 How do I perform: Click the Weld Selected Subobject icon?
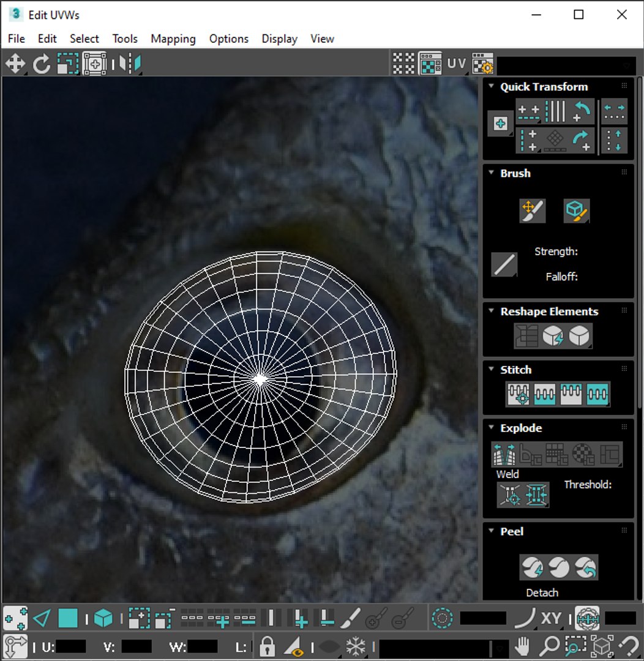point(536,495)
